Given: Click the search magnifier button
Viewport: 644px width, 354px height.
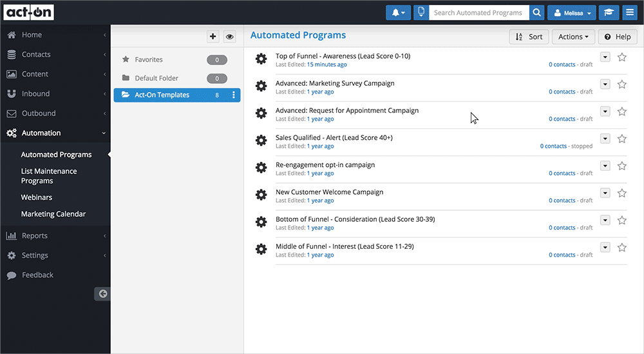Looking at the screenshot, I should pyautogui.click(x=537, y=13).
